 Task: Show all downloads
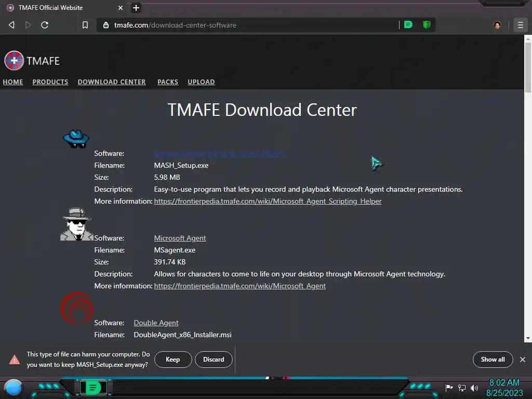(493, 360)
